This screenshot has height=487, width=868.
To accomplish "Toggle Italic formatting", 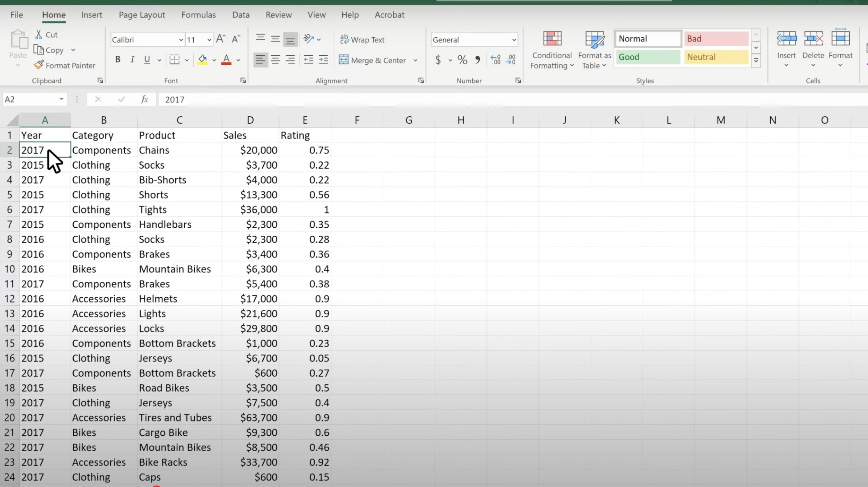I will click(x=132, y=60).
